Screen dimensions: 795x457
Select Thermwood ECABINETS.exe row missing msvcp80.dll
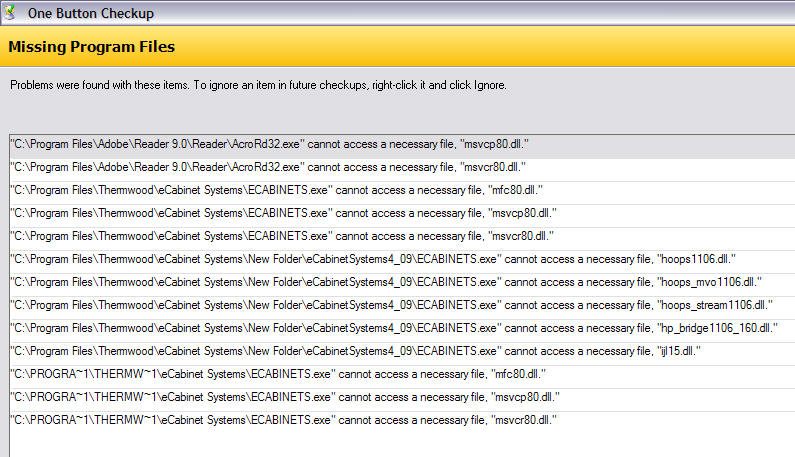coord(402,216)
